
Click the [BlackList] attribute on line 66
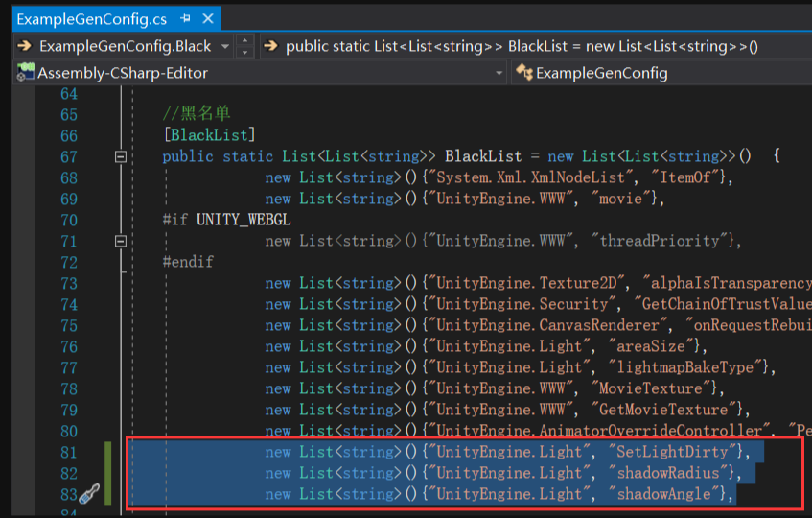pyautogui.click(x=209, y=135)
